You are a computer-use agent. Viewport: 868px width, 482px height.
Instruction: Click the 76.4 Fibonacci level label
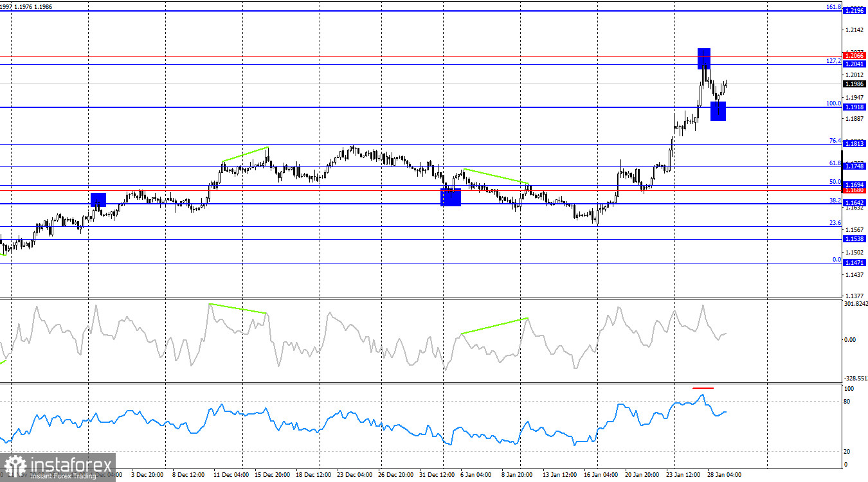[x=835, y=141]
